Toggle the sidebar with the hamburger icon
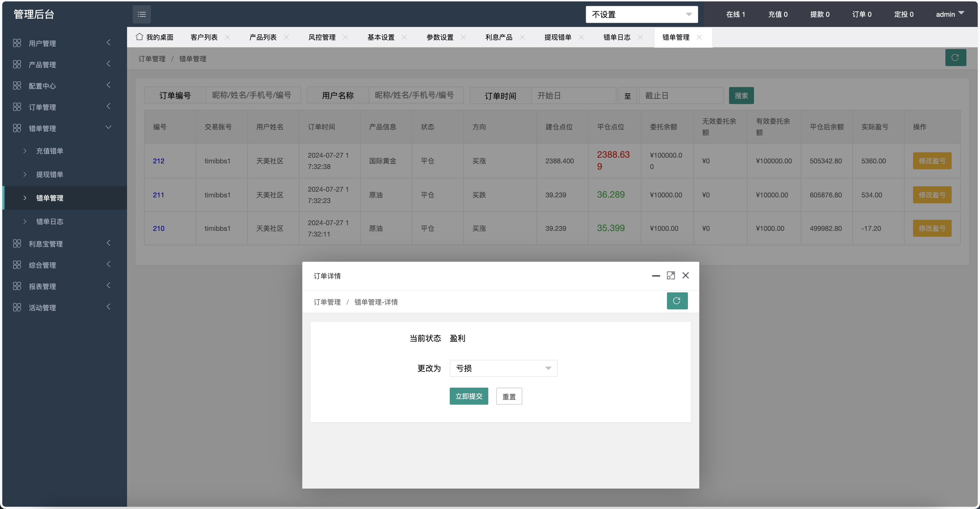Image resolution: width=980 pixels, height=509 pixels. [141, 14]
